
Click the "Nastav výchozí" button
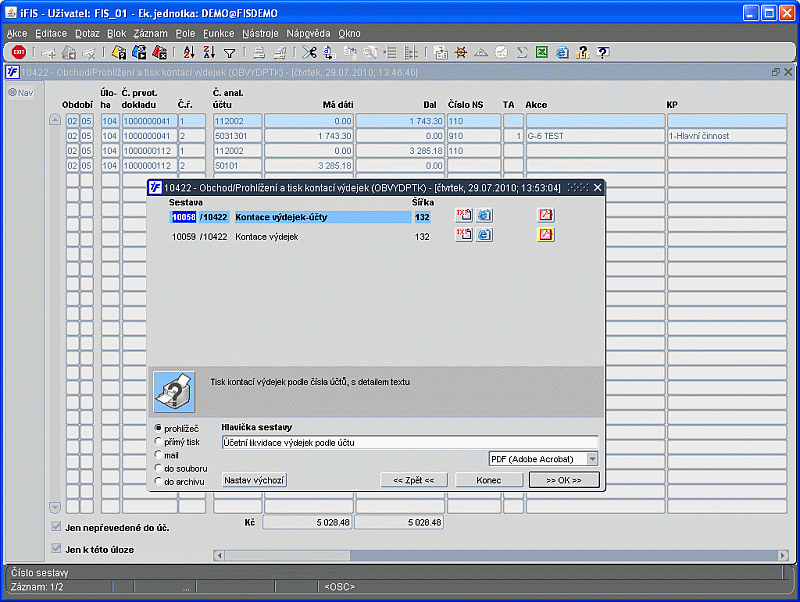coord(254,480)
